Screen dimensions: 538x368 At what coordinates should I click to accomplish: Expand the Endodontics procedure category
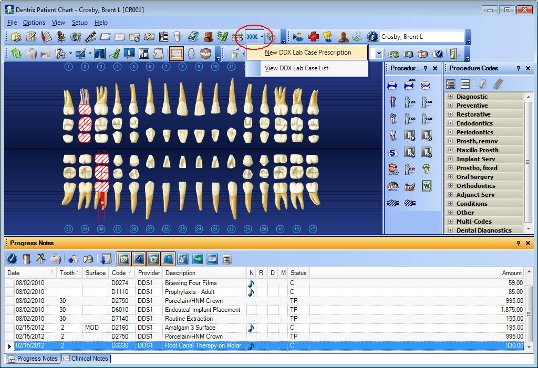451,123
